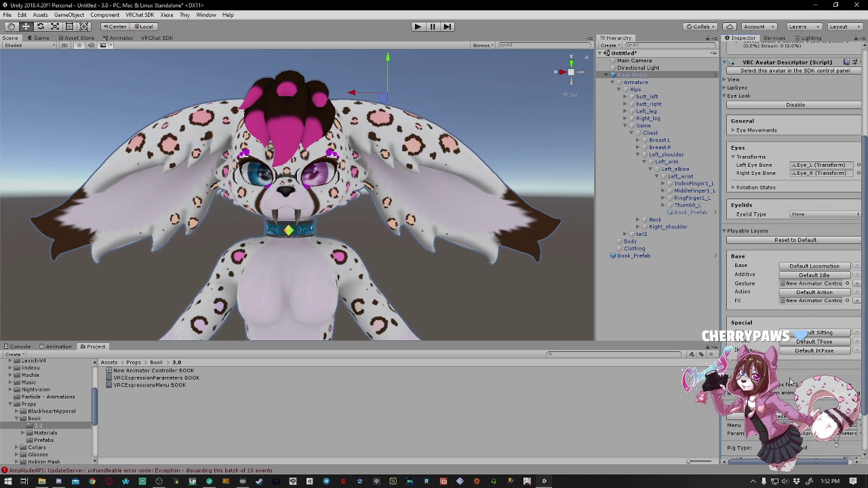Switch to the Animator tab
The height and width of the screenshot is (488, 868).
click(119, 38)
